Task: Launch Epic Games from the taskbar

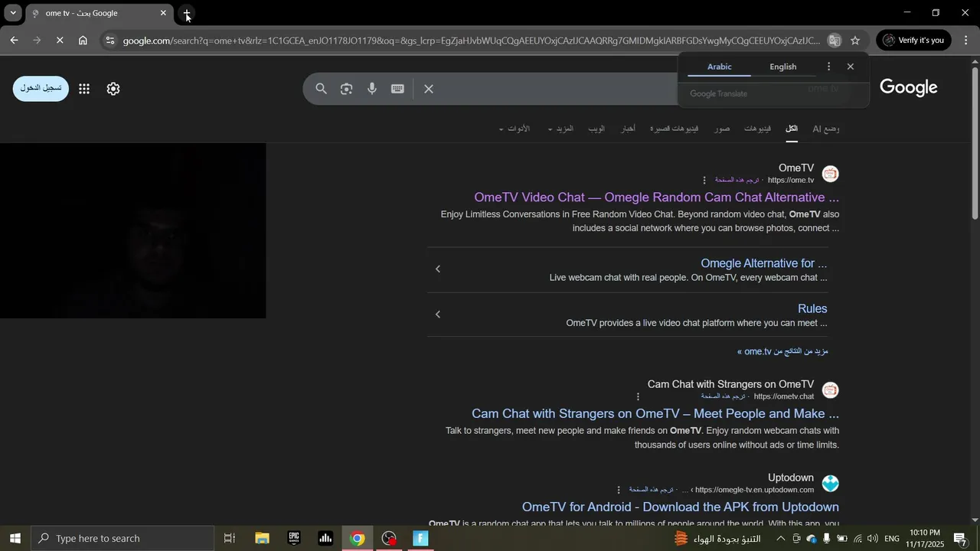Action: 294,538
